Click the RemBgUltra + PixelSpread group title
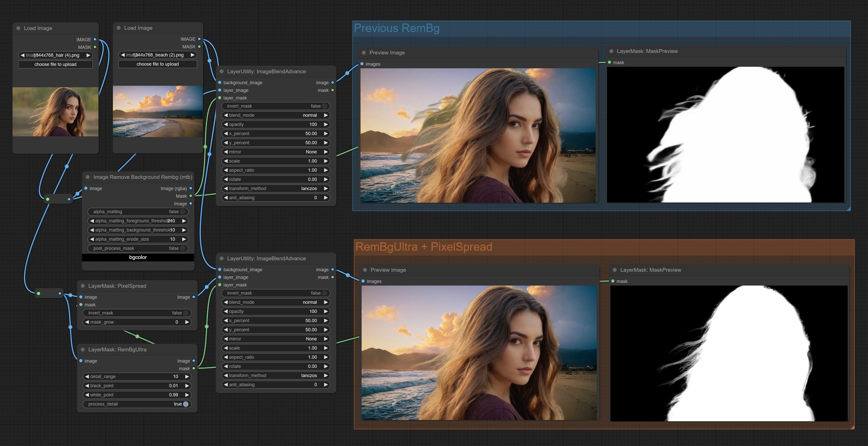 click(x=424, y=247)
